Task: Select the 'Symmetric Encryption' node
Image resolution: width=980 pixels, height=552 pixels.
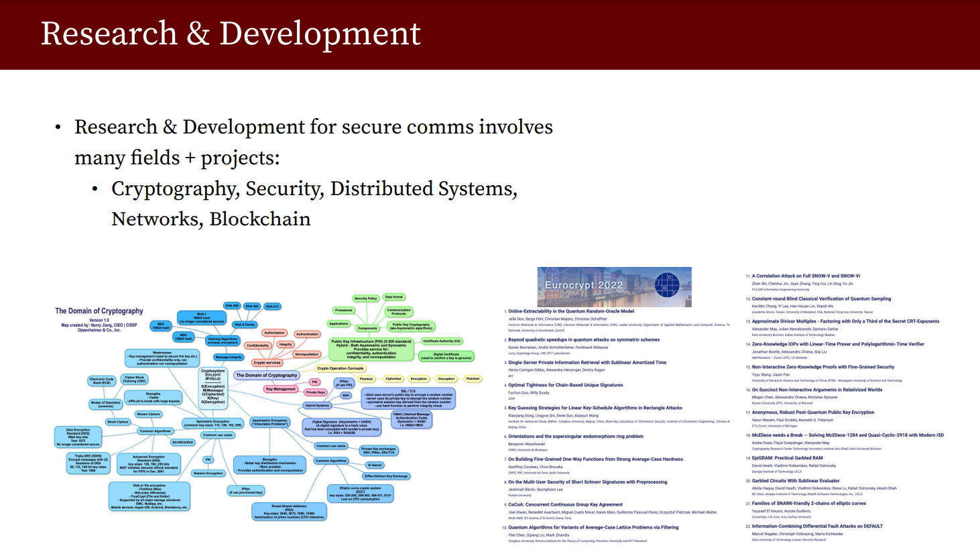Action: 212,423
